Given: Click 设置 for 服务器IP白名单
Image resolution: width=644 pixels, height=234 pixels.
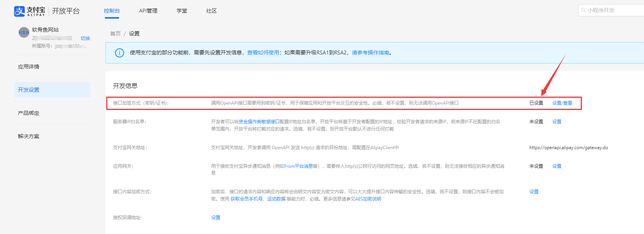Looking at the screenshot, I should pyautogui.click(x=557, y=122).
